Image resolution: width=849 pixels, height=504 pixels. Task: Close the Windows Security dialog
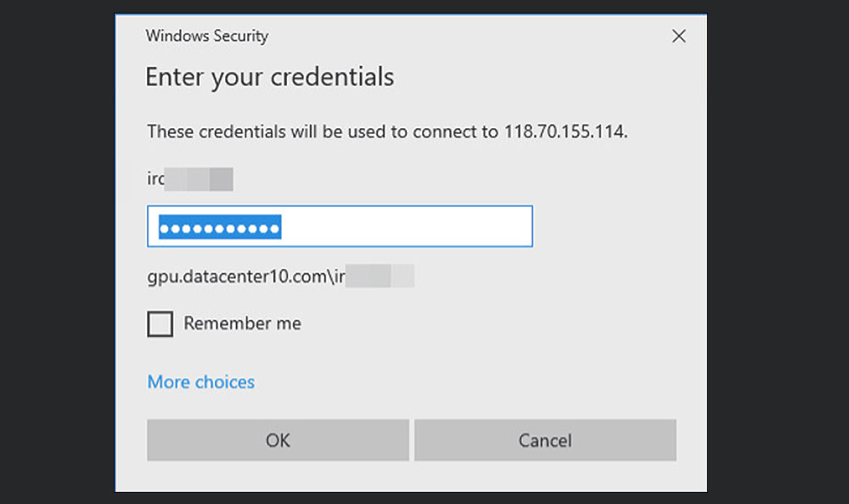[x=678, y=36]
